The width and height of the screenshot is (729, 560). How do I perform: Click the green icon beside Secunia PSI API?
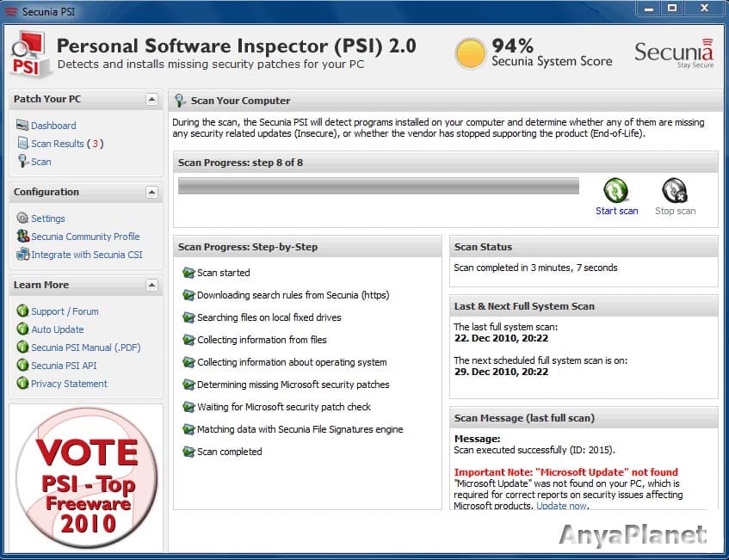click(22, 366)
